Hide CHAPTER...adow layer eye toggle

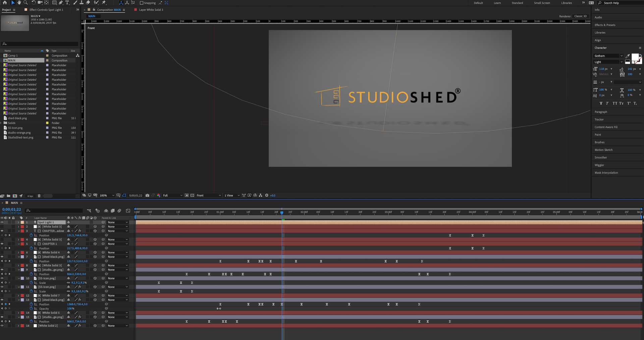2,231
